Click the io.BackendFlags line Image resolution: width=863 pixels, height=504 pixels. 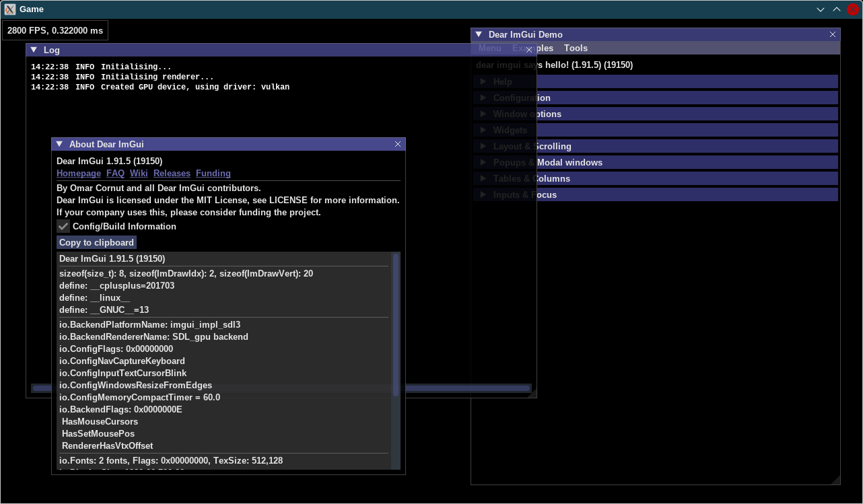[x=120, y=409]
